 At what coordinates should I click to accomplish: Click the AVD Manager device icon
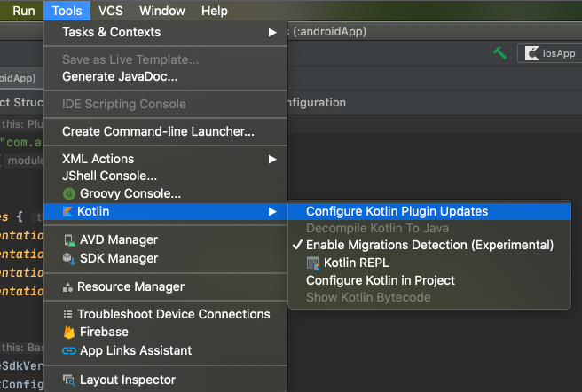pyautogui.click(x=69, y=240)
